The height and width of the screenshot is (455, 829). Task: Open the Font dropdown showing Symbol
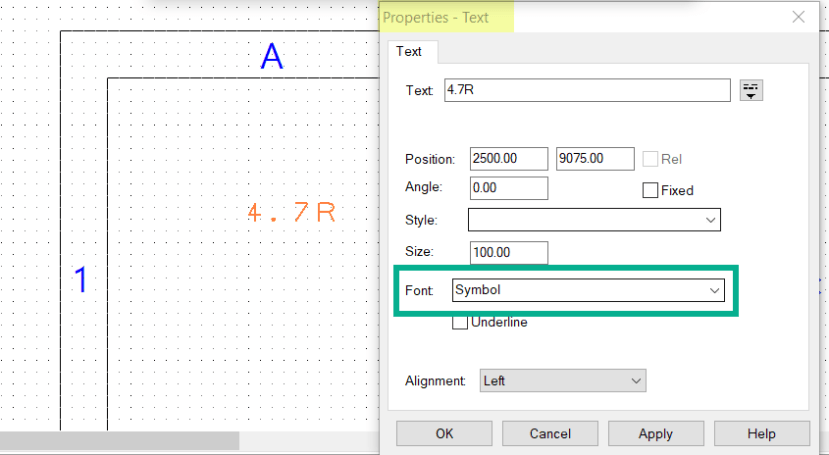coord(588,290)
